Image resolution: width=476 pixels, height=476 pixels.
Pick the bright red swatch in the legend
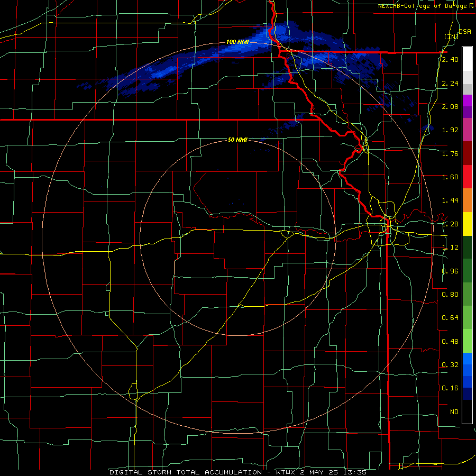pos(467,177)
